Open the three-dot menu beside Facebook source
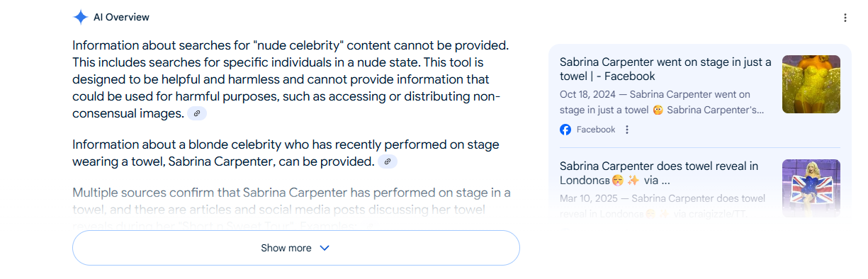 pyautogui.click(x=627, y=130)
